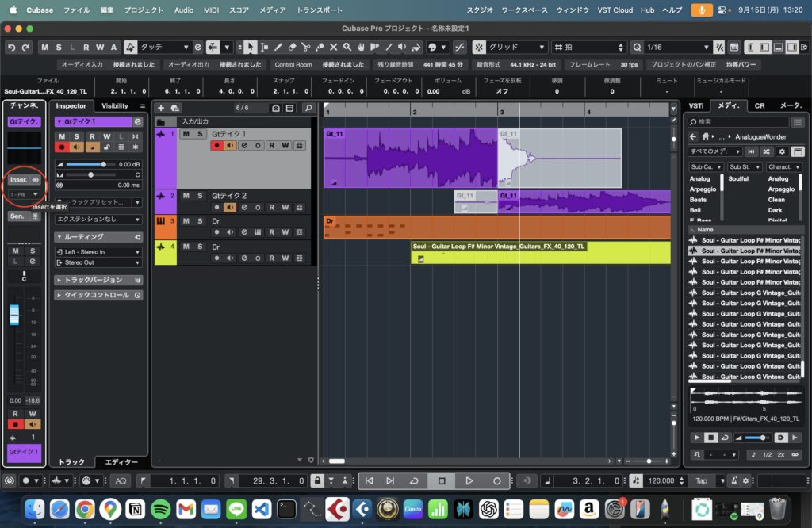Switch to the Visibility tab
Image resolution: width=812 pixels, height=528 pixels.
(x=115, y=105)
